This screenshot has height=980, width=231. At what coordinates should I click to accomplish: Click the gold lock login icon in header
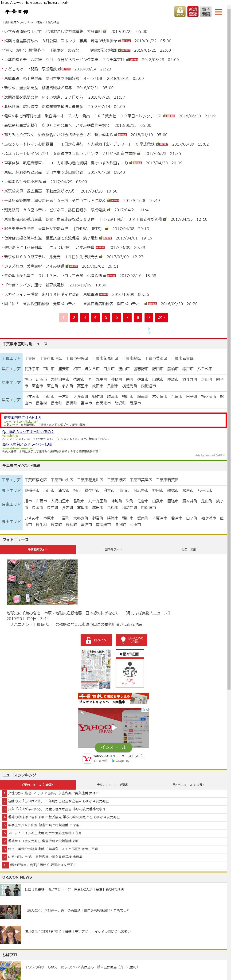pos(180,12)
